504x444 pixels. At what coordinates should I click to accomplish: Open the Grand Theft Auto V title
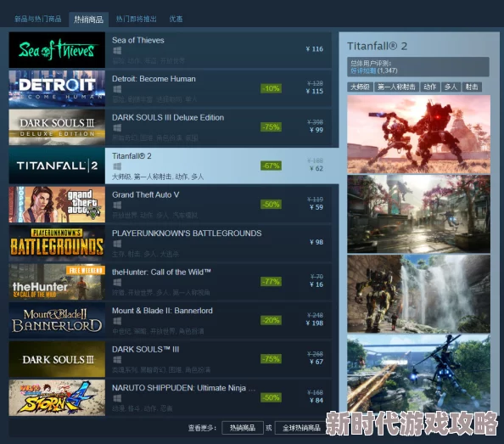point(145,194)
